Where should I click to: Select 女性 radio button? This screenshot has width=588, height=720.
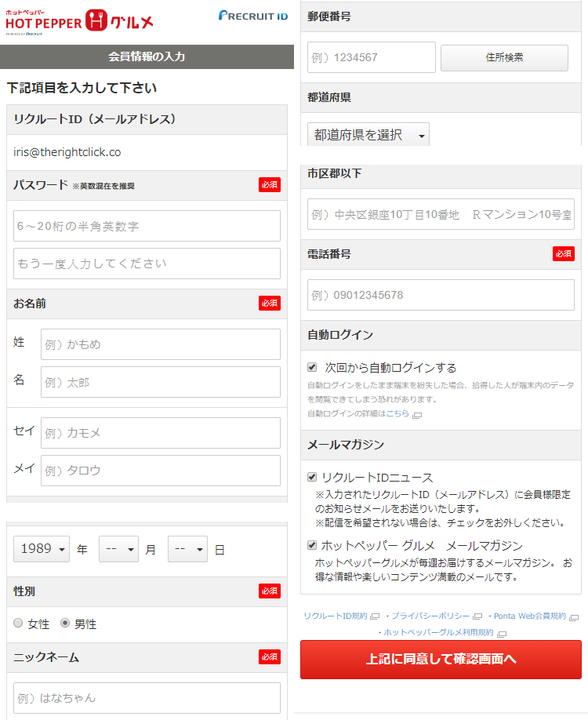point(18,623)
